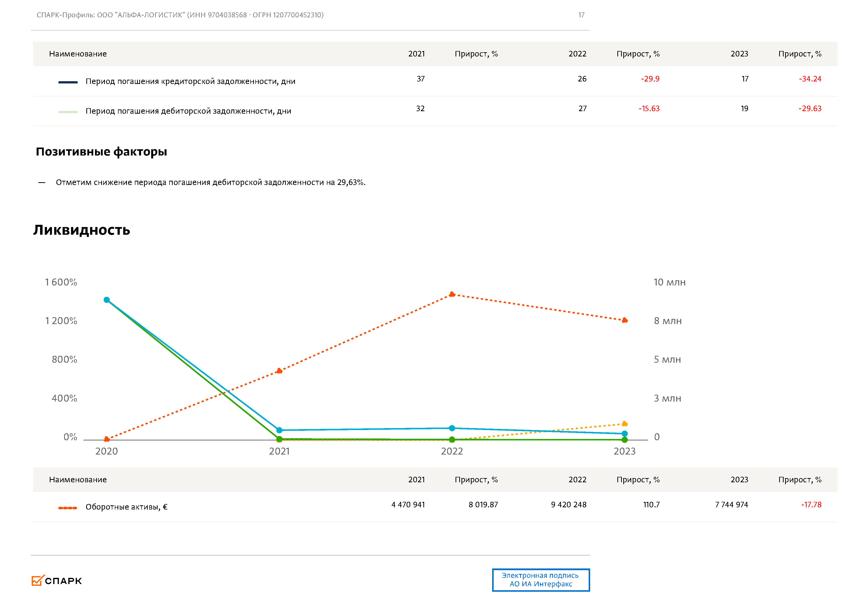Click the -34.24 growth value
This screenshot has width=868, height=614.
pos(810,79)
